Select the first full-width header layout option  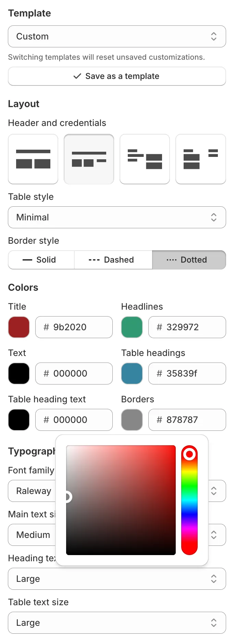pos(33,159)
